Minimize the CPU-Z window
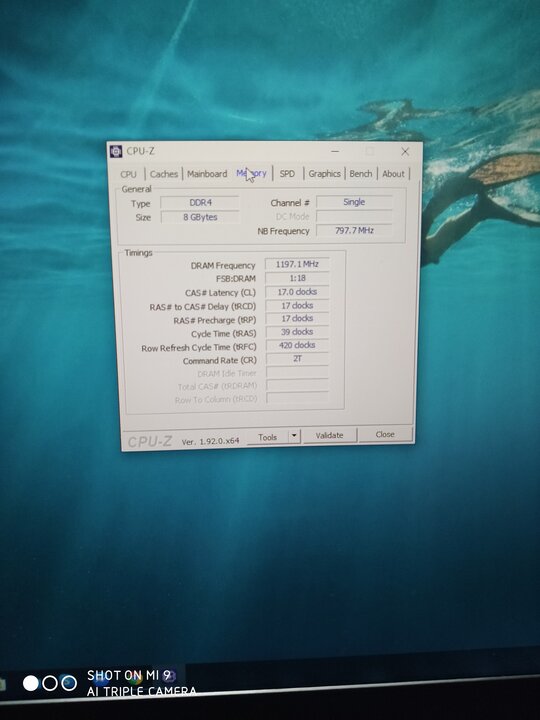Viewport: 540px width, 720px height. 335,151
